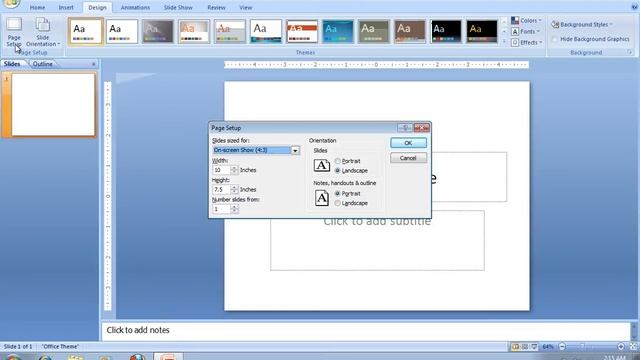The width and height of the screenshot is (640, 360).
Task: Click 'Slide 1 of 1' status text
Action: click(x=18, y=347)
